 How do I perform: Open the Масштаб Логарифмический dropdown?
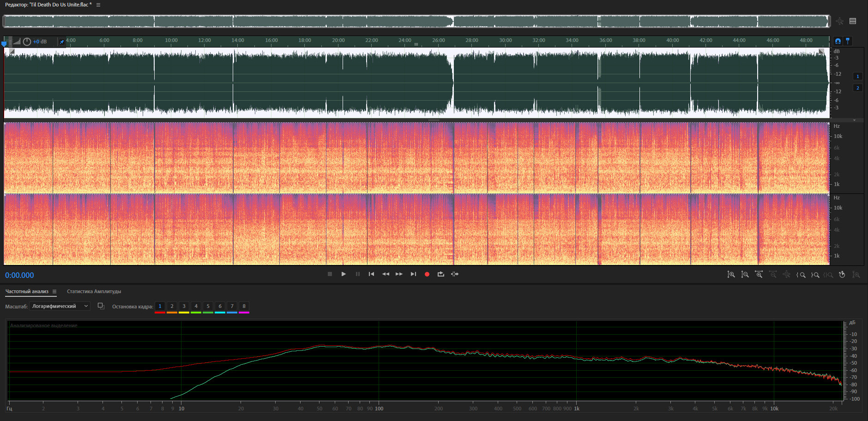point(60,306)
